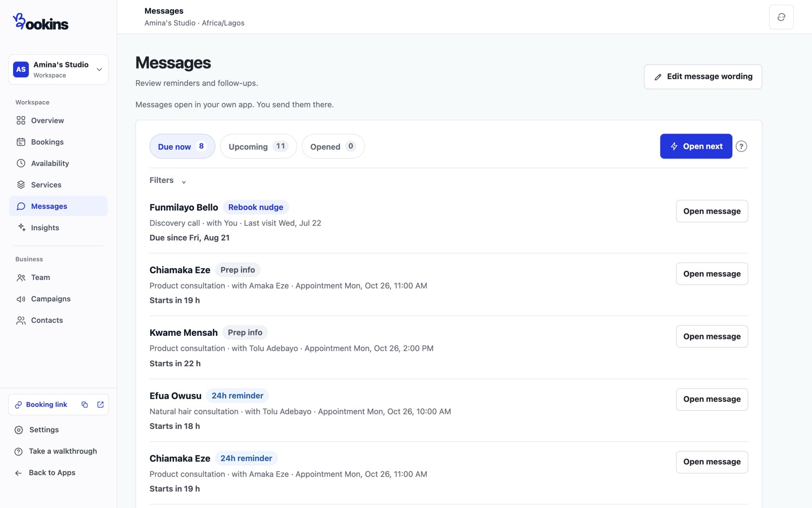The height and width of the screenshot is (508, 812).
Task: Click the Open next button
Action: 696,146
